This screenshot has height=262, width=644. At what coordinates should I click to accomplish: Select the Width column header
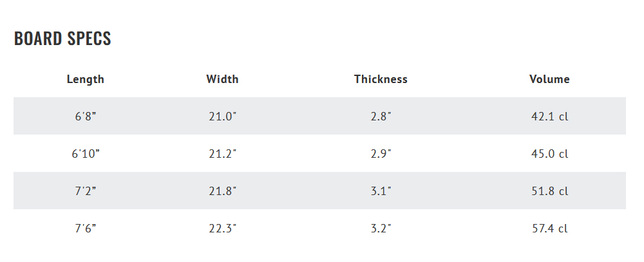tap(222, 79)
